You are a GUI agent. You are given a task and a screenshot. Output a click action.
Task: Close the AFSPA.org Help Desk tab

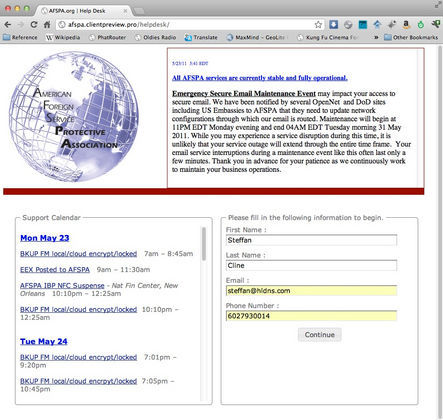[125, 11]
